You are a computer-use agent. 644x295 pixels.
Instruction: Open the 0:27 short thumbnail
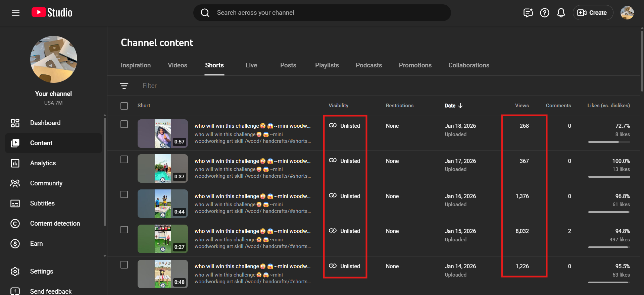162,239
